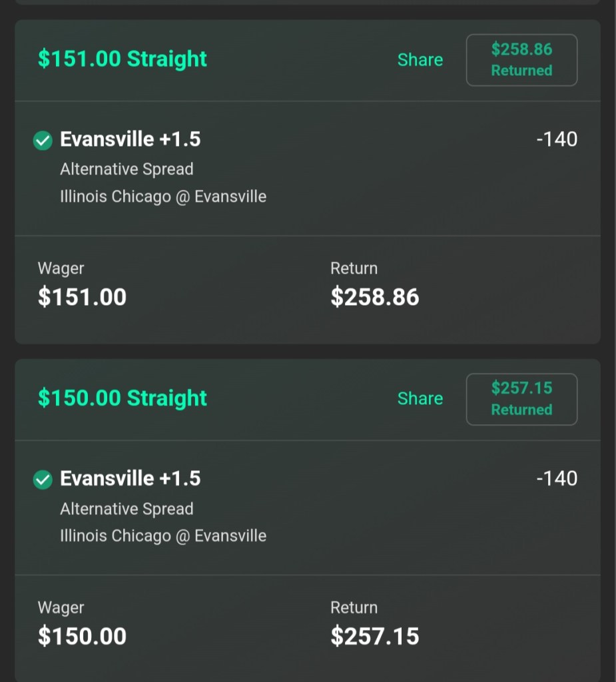Share the $151.00 Straight bet

[420, 60]
